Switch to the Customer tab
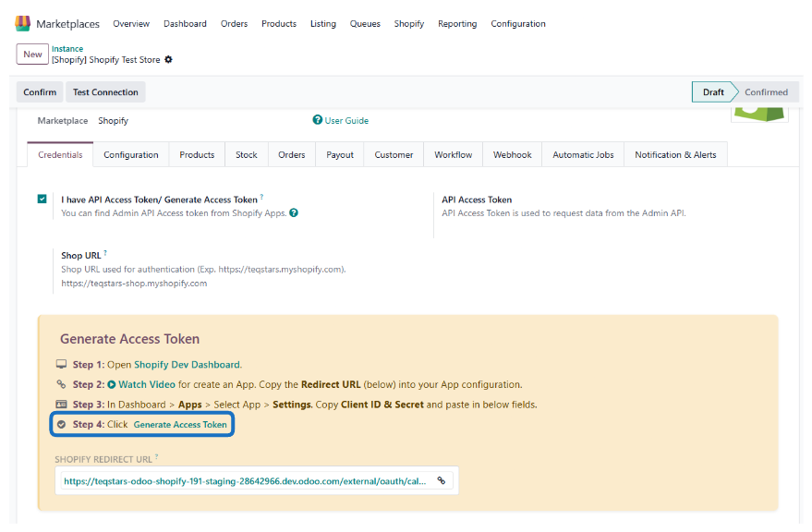812x532 pixels. click(x=394, y=154)
